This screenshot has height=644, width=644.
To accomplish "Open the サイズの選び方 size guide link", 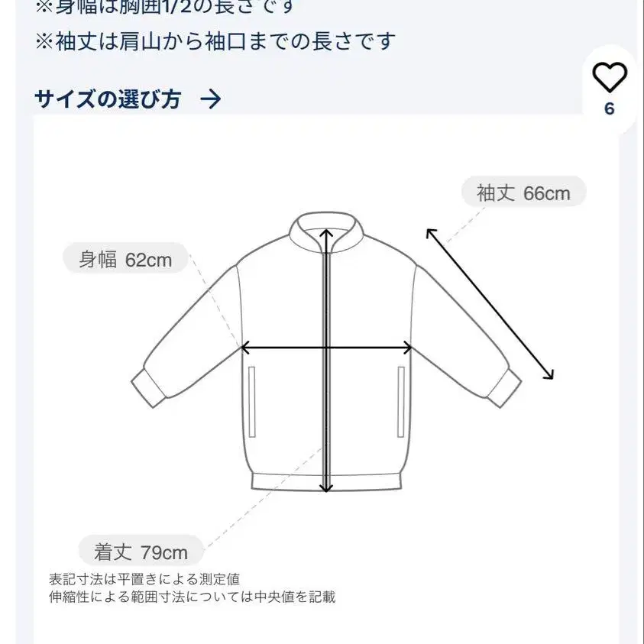I will (108, 99).
